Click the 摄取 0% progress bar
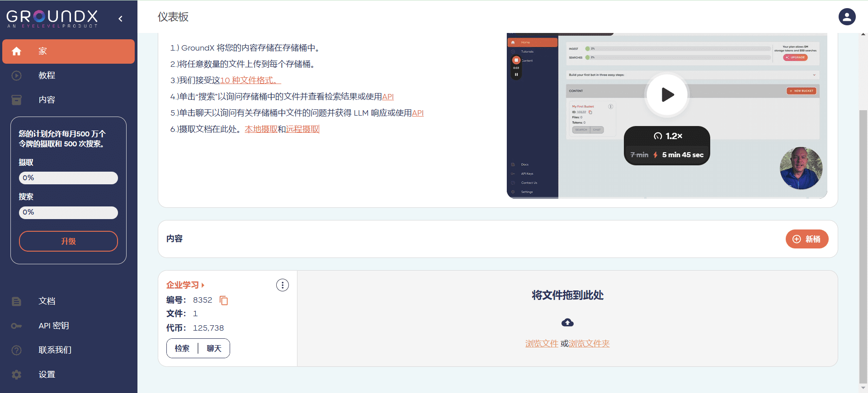 point(68,178)
